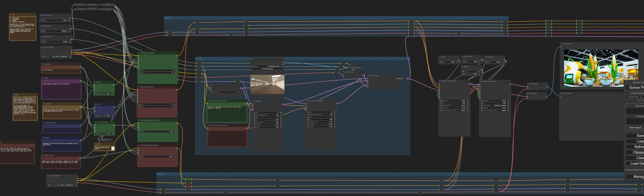The height and width of the screenshot is (196, 644).
Task: Increase Width (initial) value with right arrow
Action: [x=69, y=31]
